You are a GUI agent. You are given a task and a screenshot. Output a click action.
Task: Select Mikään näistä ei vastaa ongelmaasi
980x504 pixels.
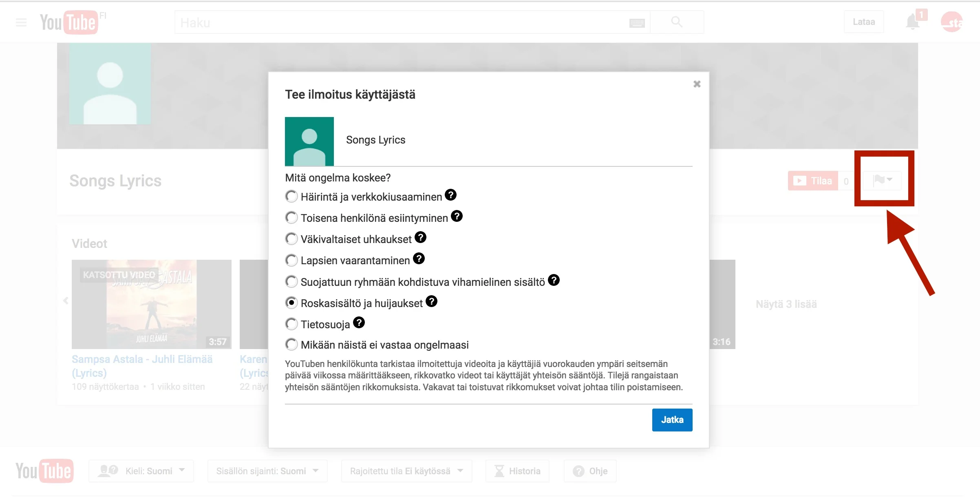tap(291, 345)
